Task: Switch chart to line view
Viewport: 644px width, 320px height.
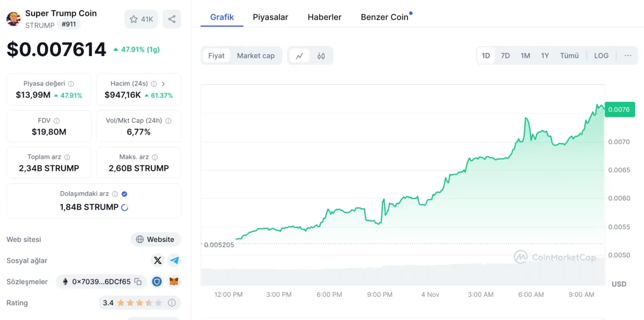Action: click(299, 56)
